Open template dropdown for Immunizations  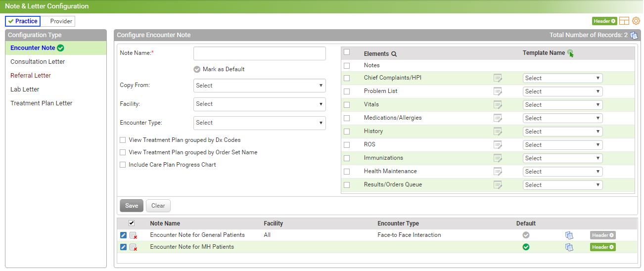563,158
